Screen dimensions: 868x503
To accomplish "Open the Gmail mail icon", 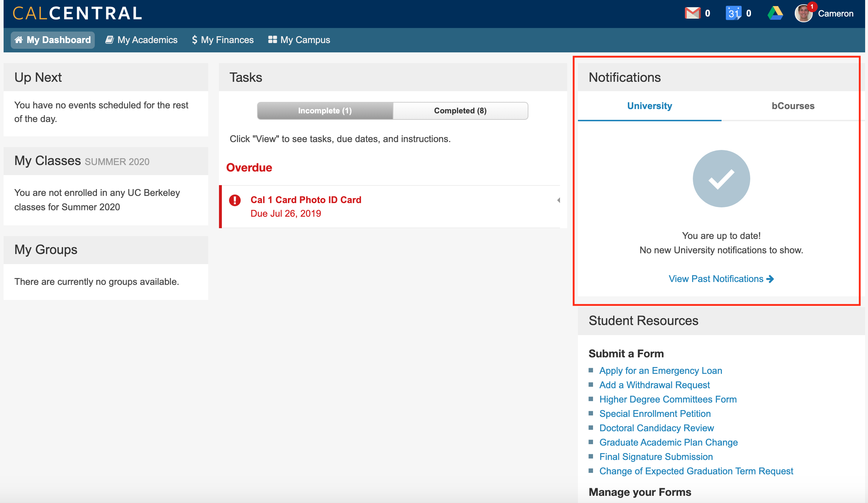I will (x=692, y=13).
